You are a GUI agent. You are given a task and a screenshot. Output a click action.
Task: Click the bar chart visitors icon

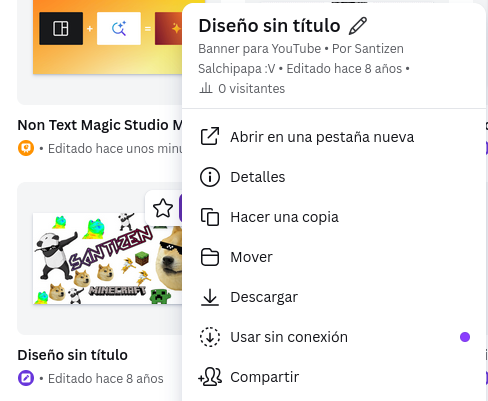tap(206, 88)
